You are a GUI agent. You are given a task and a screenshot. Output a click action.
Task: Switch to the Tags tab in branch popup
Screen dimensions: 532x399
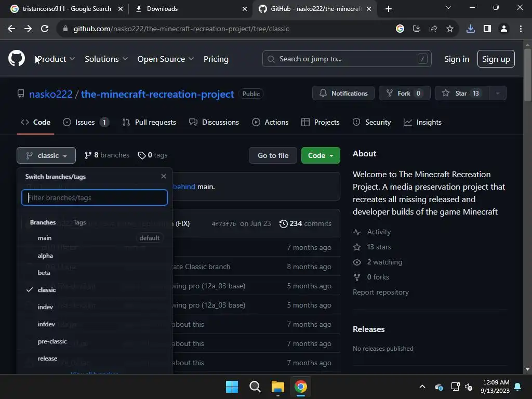click(x=79, y=222)
